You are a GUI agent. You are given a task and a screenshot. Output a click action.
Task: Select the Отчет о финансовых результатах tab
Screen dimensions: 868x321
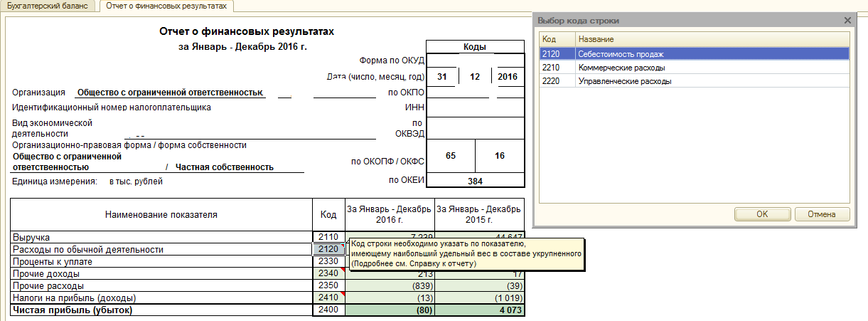coord(166,6)
